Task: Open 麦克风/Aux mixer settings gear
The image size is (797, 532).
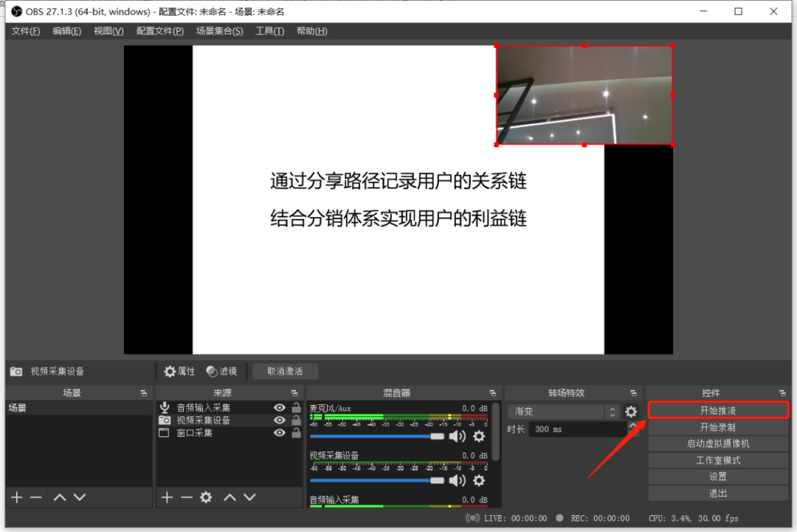Action: (x=478, y=437)
